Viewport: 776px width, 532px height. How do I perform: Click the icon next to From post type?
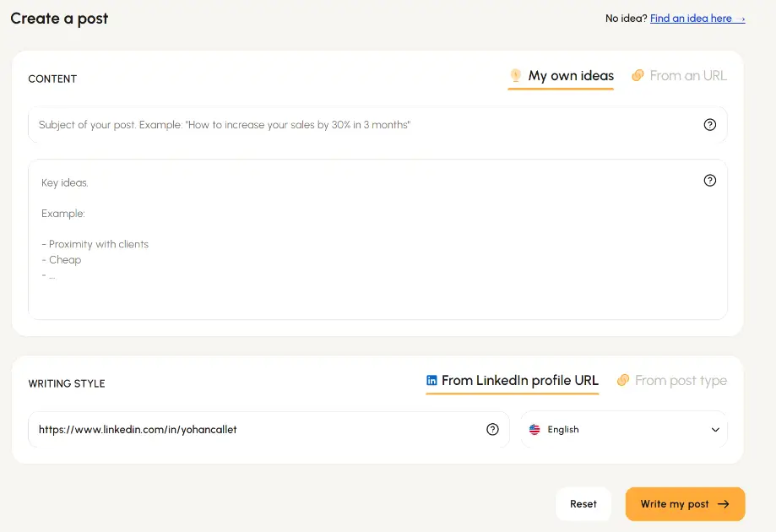coord(621,380)
